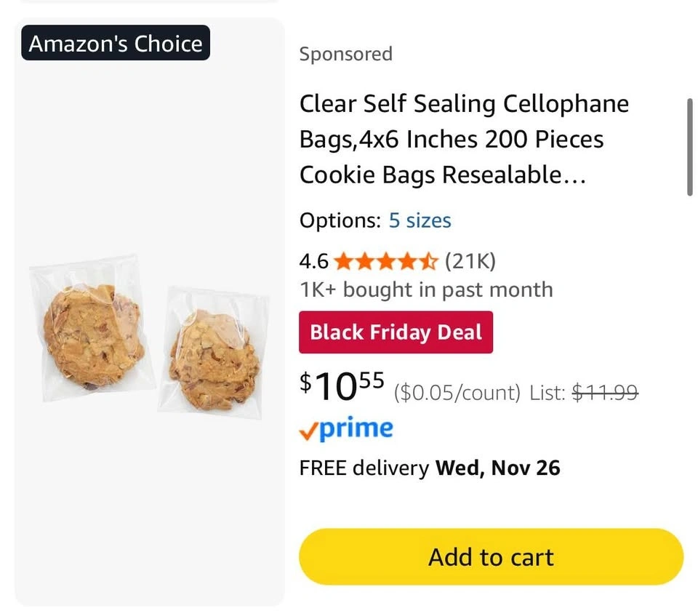698x616 pixels.
Task: Tap the Amazon's Choice badge
Action: [116, 44]
